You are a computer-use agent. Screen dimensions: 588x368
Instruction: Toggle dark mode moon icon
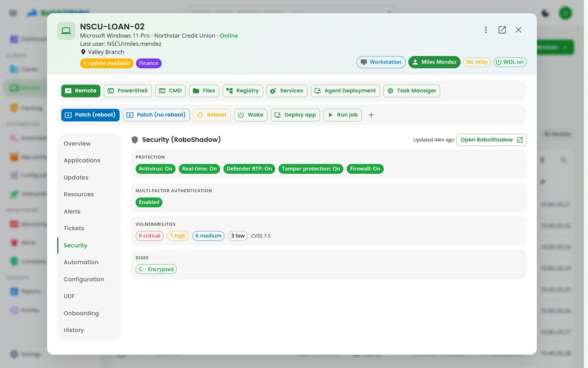pyautogui.click(x=545, y=13)
